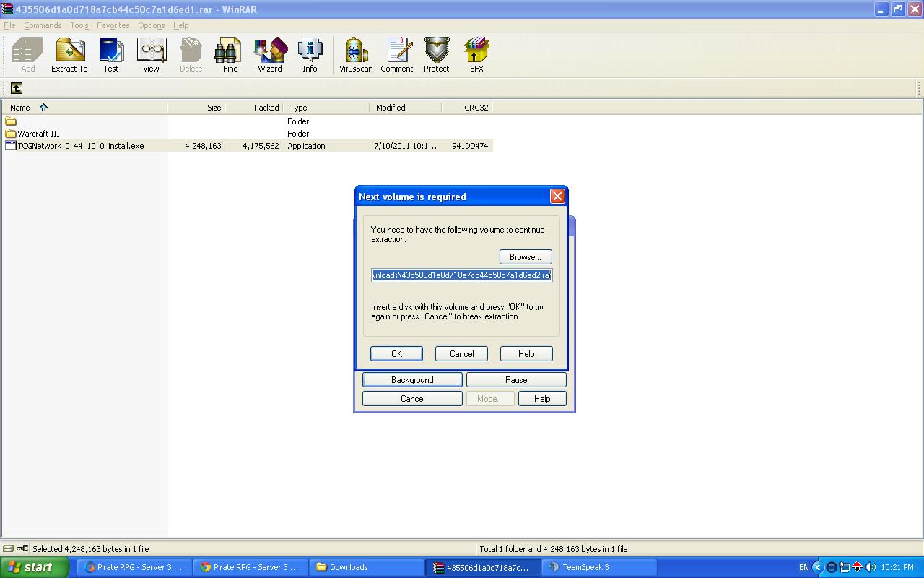The height and width of the screenshot is (578, 924).
Task: Click the Delete toolbar icon
Action: pyautogui.click(x=191, y=55)
